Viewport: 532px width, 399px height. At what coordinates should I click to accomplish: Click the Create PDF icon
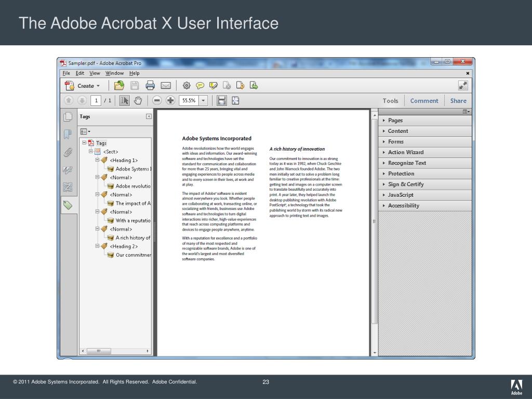(70, 86)
